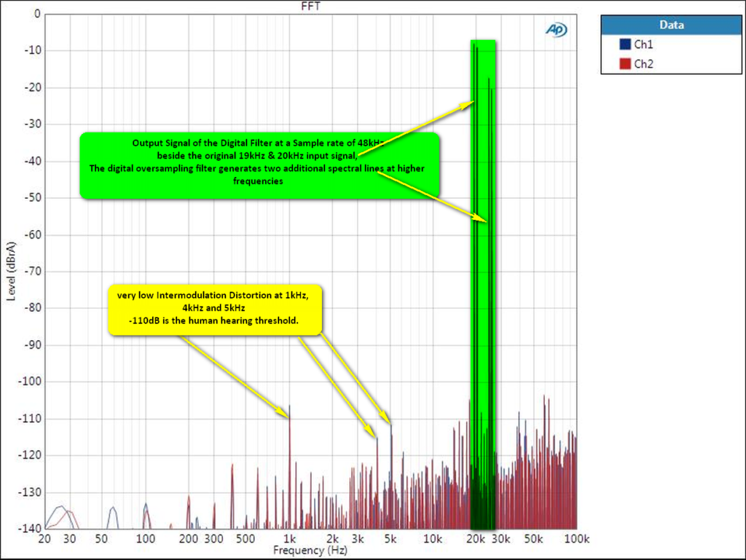This screenshot has height=560, width=746.
Task: Click the Data legend header
Action: pyautogui.click(x=671, y=25)
